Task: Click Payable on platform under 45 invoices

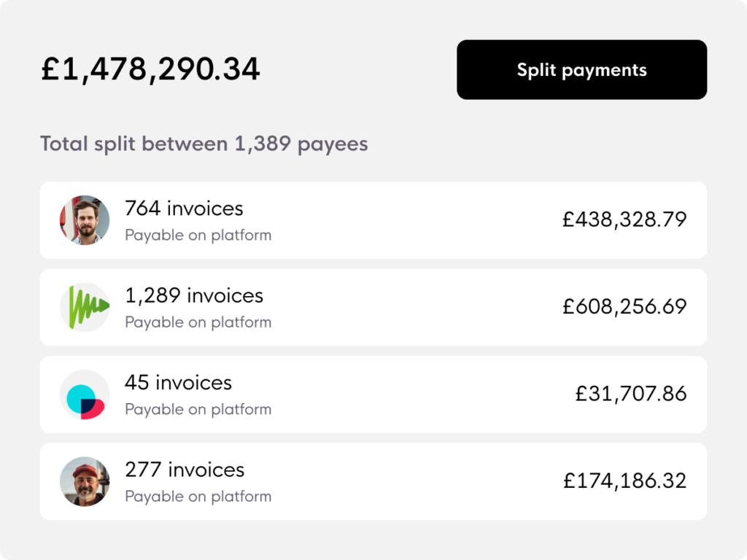Action: 198,410
